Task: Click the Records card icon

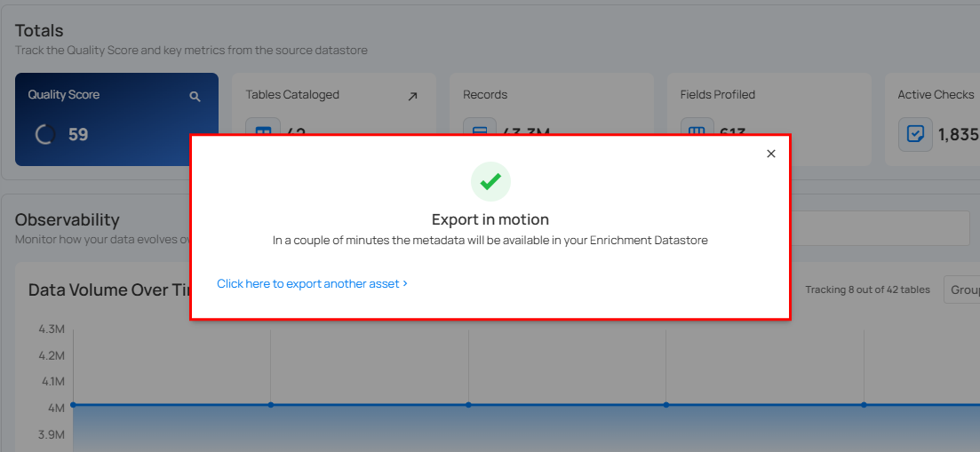Action: (x=480, y=130)
